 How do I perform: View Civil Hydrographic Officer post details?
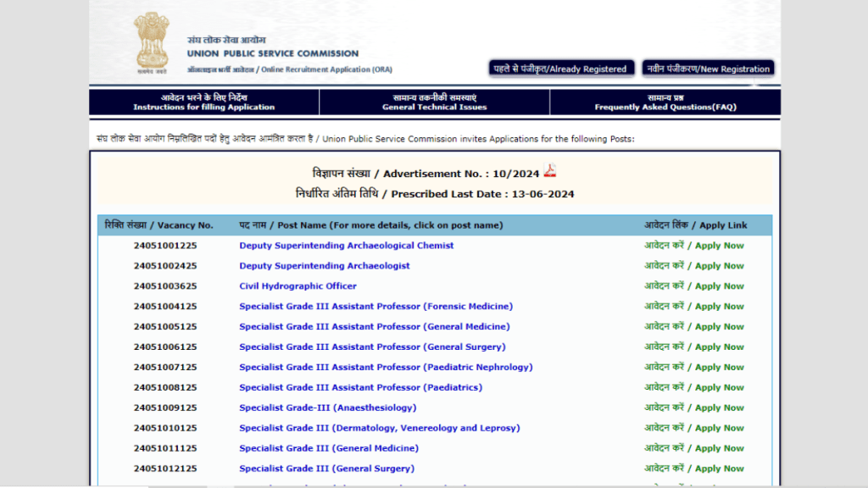click(x=298, y=286)
